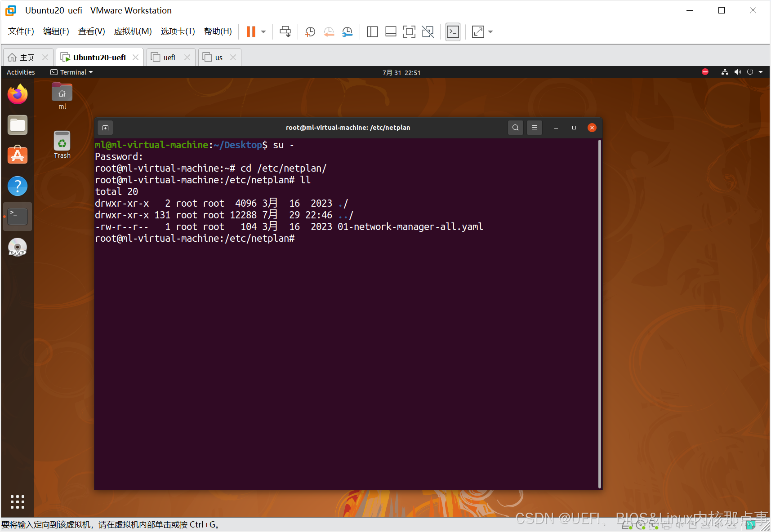Toggle console view button

tap(453, 31)
